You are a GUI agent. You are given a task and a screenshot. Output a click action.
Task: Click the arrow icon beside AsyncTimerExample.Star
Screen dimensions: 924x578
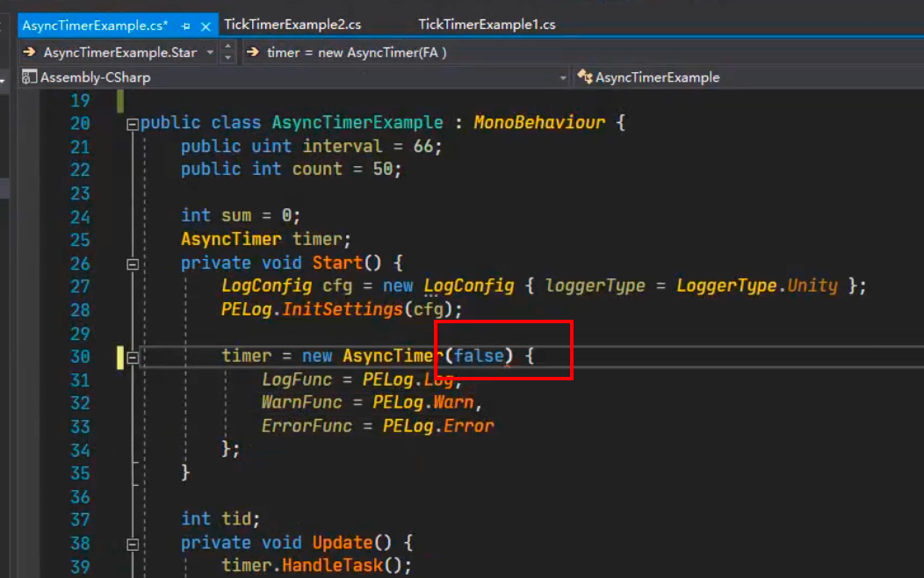pos(29,53)
